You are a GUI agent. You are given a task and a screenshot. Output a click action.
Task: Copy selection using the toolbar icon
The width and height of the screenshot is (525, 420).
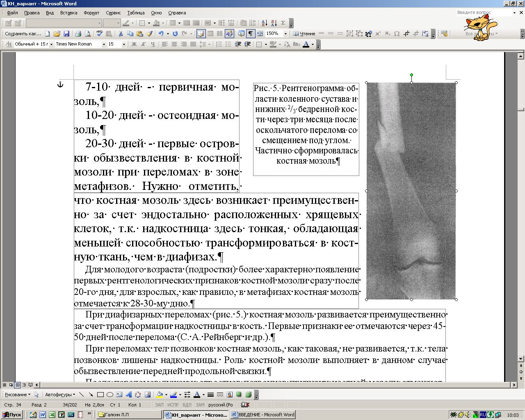130,34
